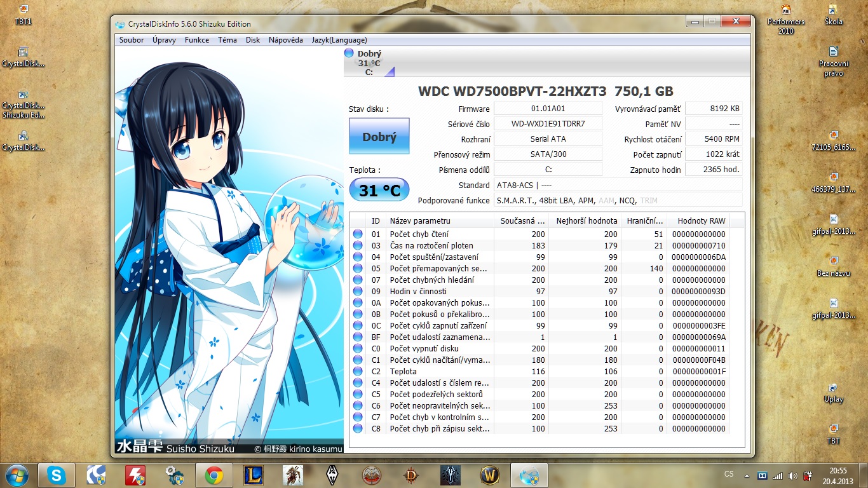
Task: Select the Pracovní právo desktop file
Action: tap(833, 62)
